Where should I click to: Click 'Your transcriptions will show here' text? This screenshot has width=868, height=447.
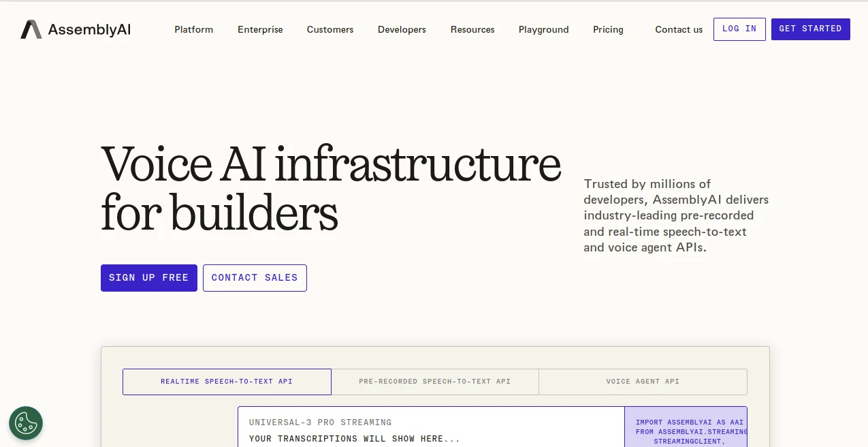click(355, 439)
